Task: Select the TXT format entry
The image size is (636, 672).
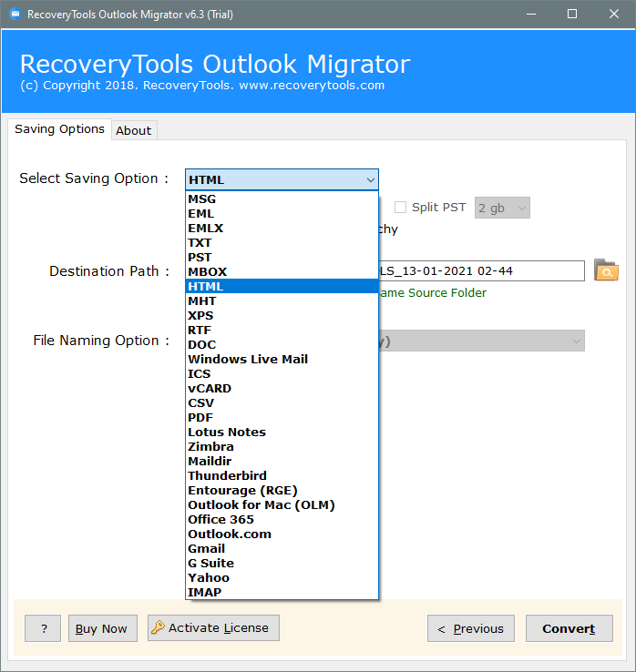Action: point(282,242)
